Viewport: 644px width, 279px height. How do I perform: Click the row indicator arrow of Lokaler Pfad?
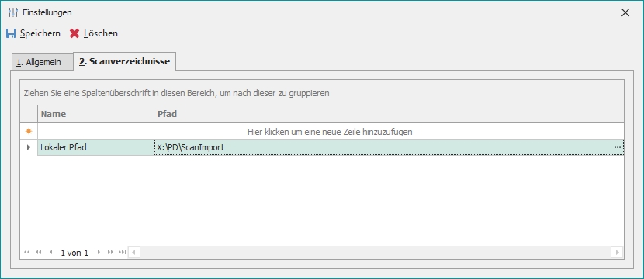click(29, 147)
